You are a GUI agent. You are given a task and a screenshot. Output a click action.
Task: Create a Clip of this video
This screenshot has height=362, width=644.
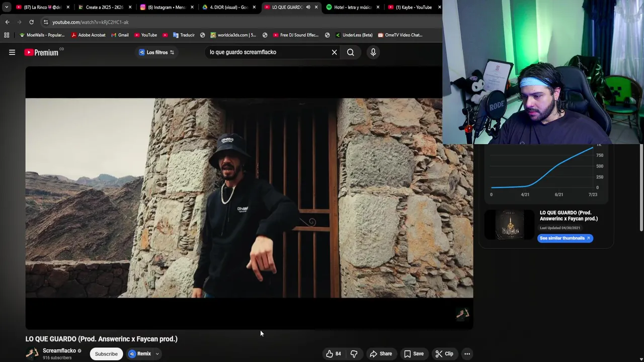tap(444, 354)
